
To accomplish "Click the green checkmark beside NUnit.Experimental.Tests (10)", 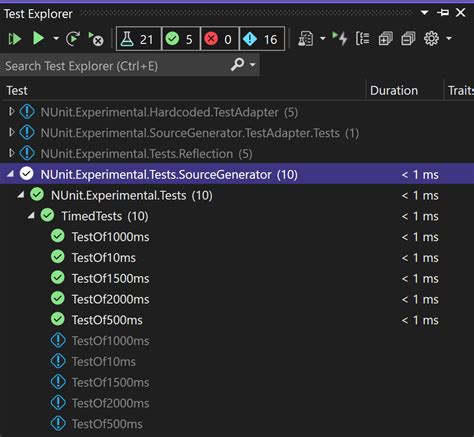I will [37, 195].
